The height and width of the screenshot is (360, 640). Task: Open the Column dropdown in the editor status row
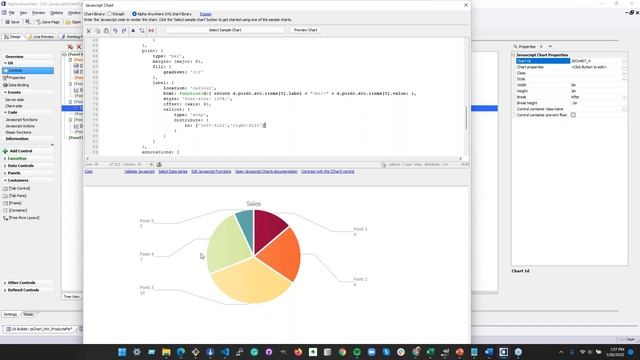click(151, 164)
